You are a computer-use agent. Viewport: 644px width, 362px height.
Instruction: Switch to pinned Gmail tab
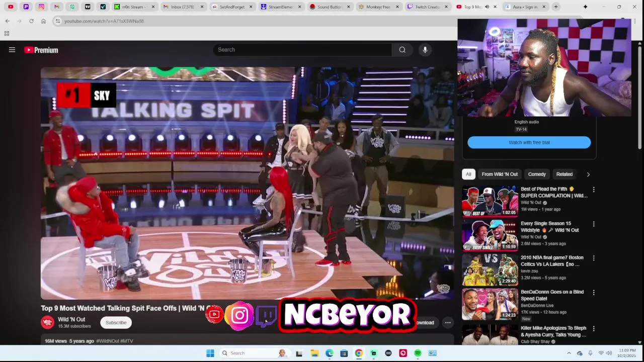tap(57, 7)
